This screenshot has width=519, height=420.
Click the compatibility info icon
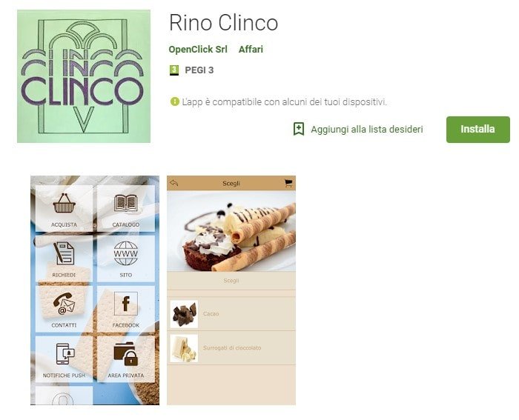(x=175, y=101)
